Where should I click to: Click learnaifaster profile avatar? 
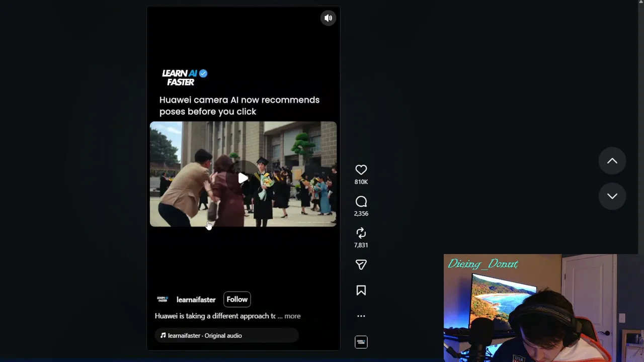(163, 299)
